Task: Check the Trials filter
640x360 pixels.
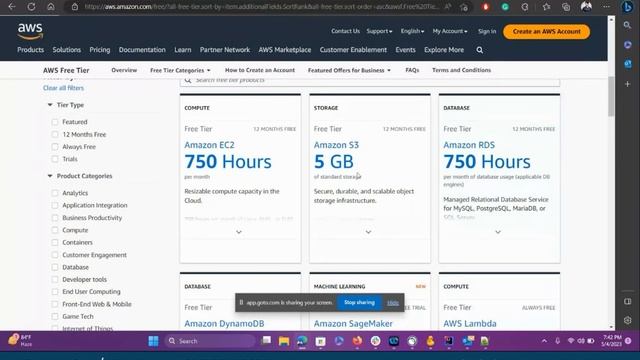Action: coord(55,159)
